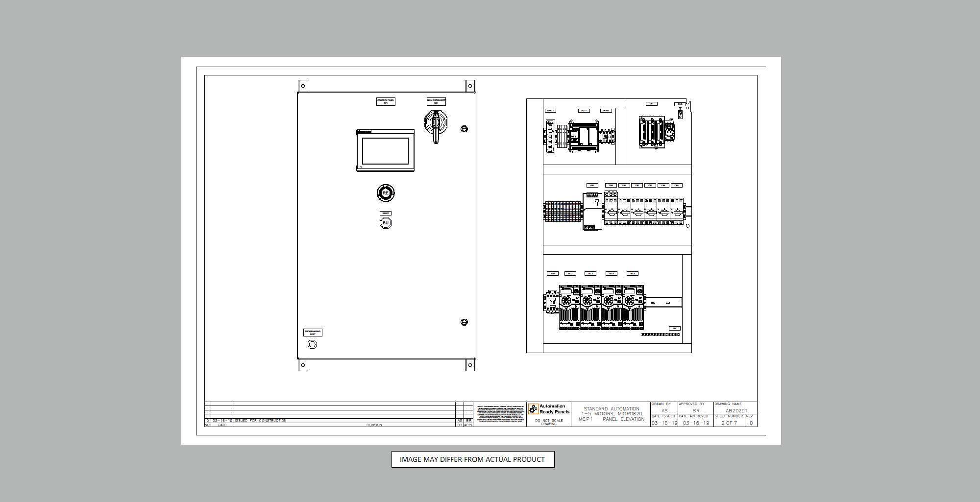Click the drawing name AB20201 field
The height and width of the screenshot is (502, 980).
point(736,410)
